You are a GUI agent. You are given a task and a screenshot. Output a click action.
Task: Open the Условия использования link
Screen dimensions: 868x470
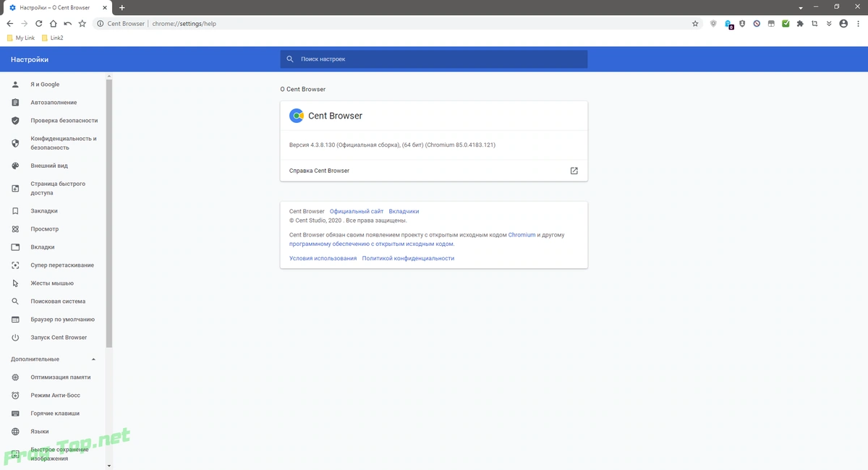coord(323,258)
